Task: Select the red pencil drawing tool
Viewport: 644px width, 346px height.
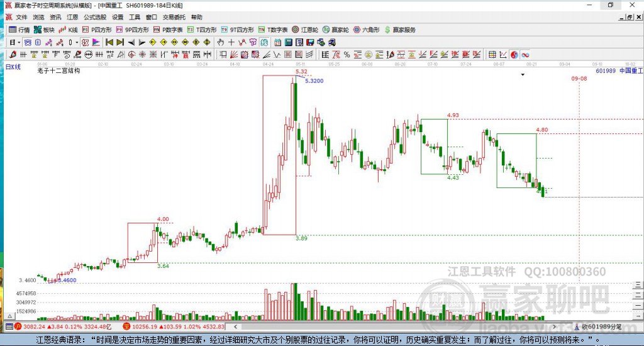Action: (x=13, y=55)
